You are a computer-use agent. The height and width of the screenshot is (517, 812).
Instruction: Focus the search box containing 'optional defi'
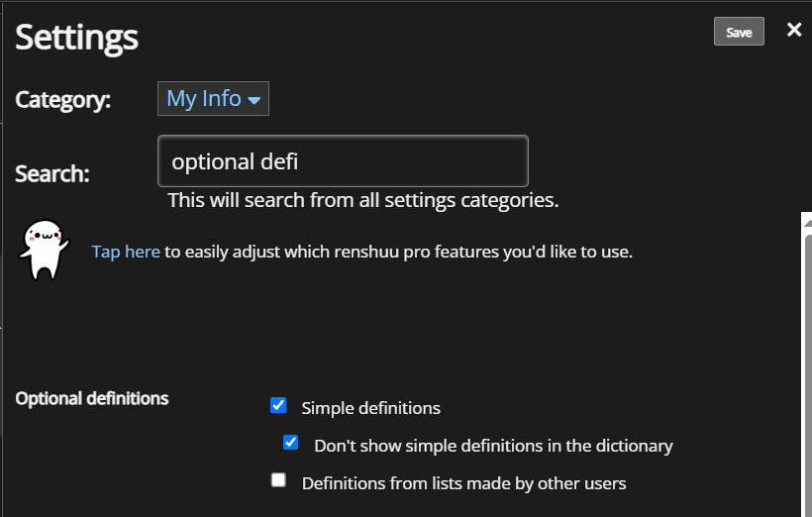[343, 161]
